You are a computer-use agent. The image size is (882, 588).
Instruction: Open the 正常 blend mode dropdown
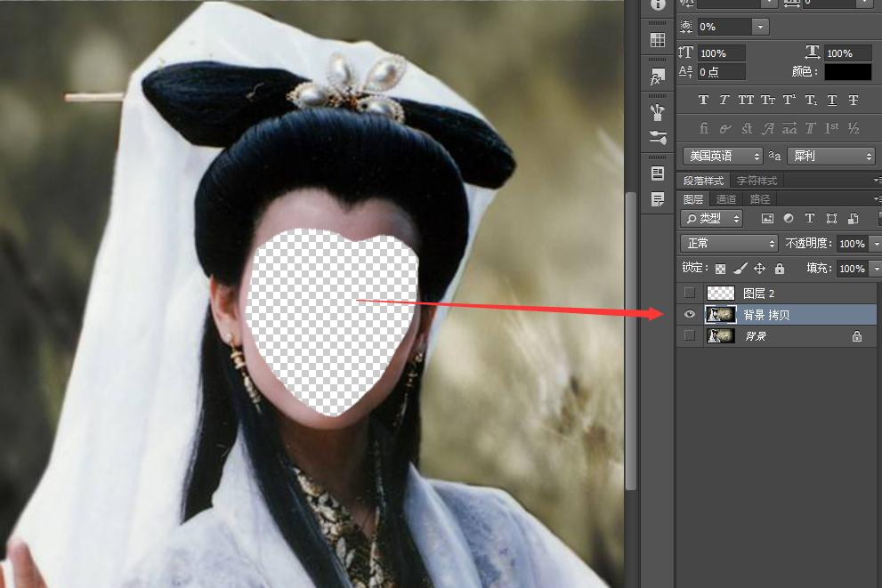pyautogui.click(x=729, y=244)
